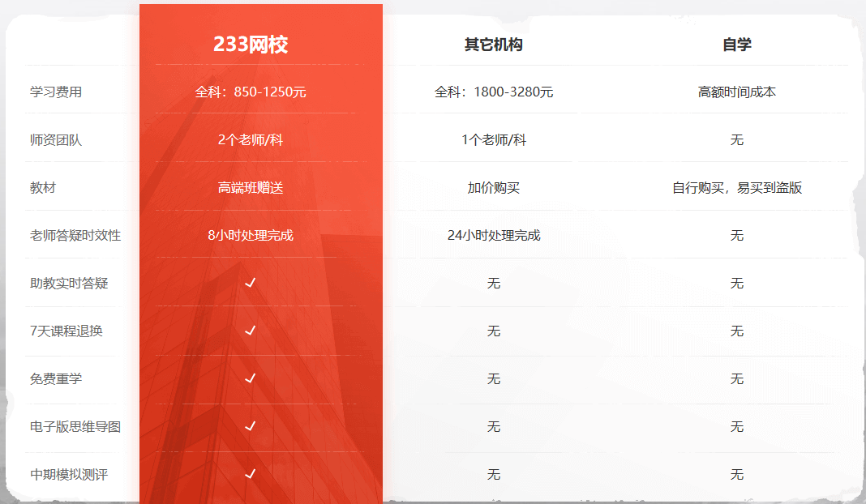Click the 全科：1800-3280元 price cell
Image resolution: width=866 pixels, height=504 pixels.
[494, 92]
